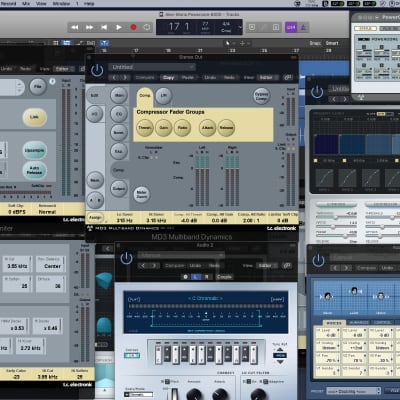The width and height of the screenshot is (400, 400).
Task: Click the Assign button in MD3
Action: [x=95, y=218]
